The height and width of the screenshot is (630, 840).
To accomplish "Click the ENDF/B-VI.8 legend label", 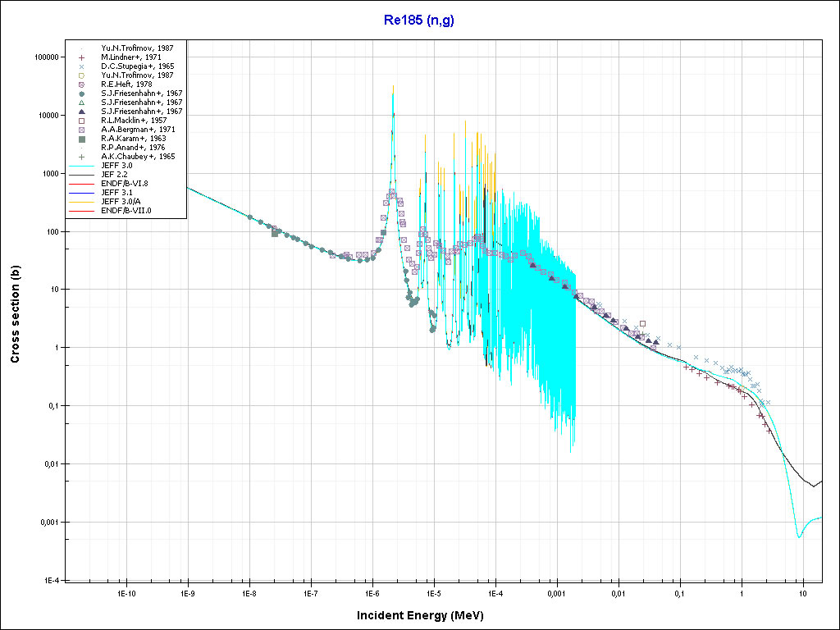I will (125, 183).
